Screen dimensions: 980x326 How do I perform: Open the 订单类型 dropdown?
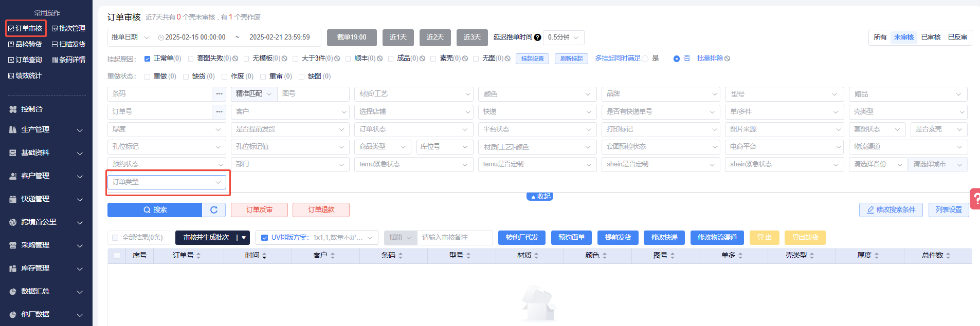[x=167, y=182]
